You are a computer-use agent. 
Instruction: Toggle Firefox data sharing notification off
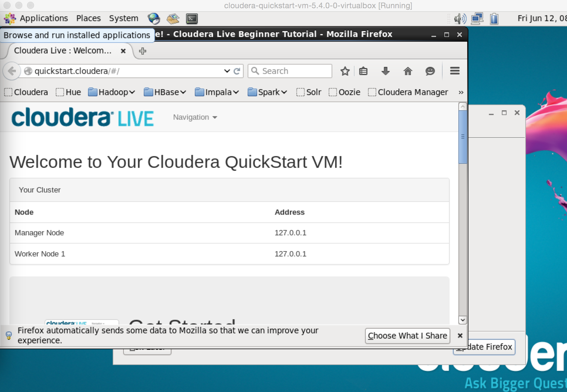pyautogui.click(x=460, y=336)
